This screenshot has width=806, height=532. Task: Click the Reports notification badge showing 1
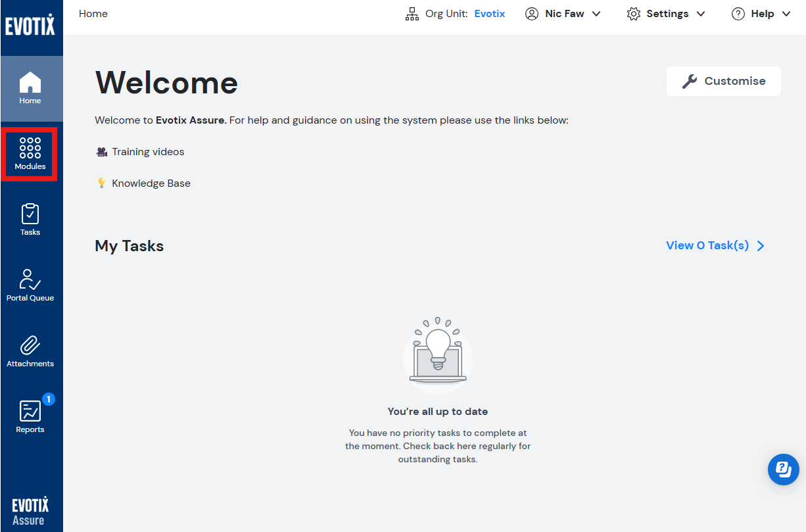point(48,399)
